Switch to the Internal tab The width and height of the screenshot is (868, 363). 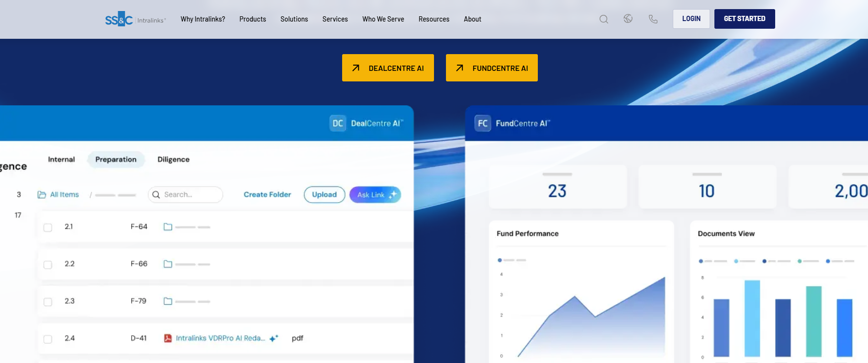61,159
